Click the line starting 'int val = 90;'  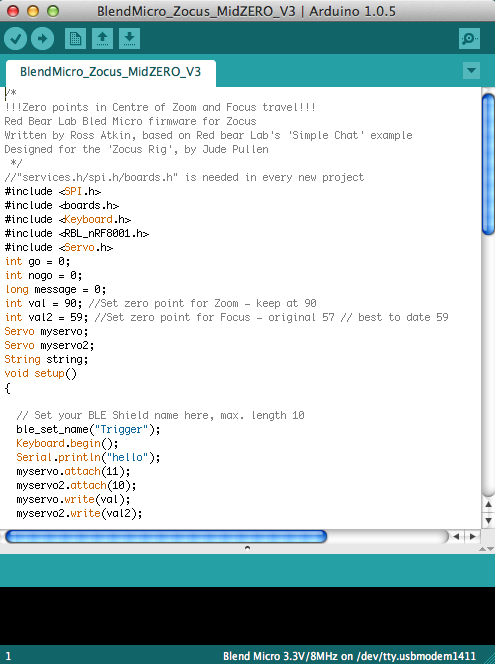[x=160, y=303]
